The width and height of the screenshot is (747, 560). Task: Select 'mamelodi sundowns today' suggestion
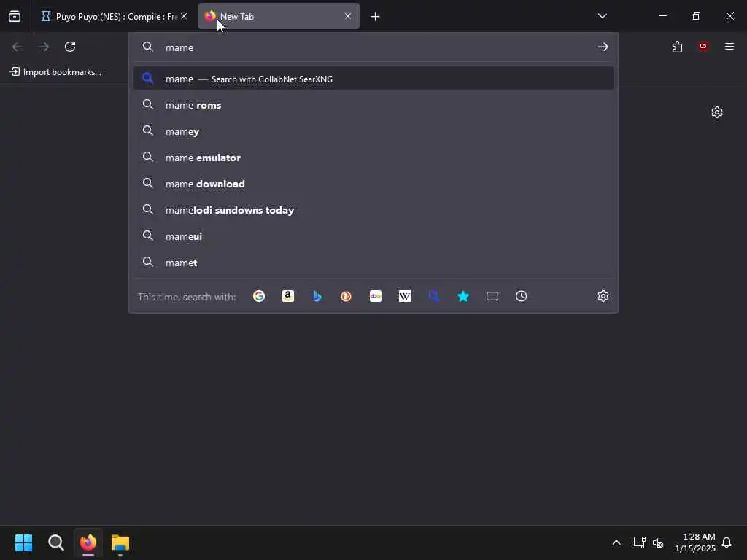click(x=373, y=210)
